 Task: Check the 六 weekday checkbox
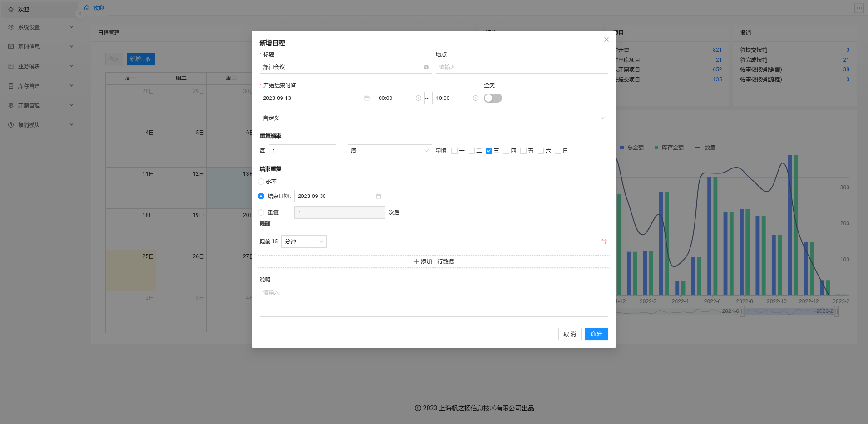click(541, 151)
